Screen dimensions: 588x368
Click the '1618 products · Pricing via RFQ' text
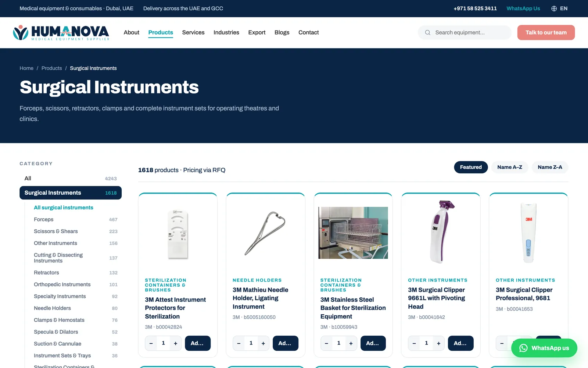point(182,170)
